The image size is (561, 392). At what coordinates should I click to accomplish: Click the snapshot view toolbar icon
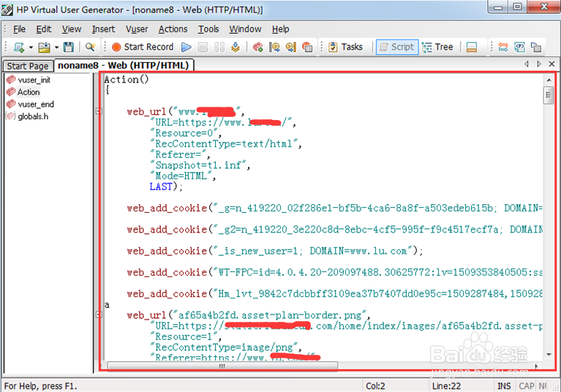tap(519, 48)
